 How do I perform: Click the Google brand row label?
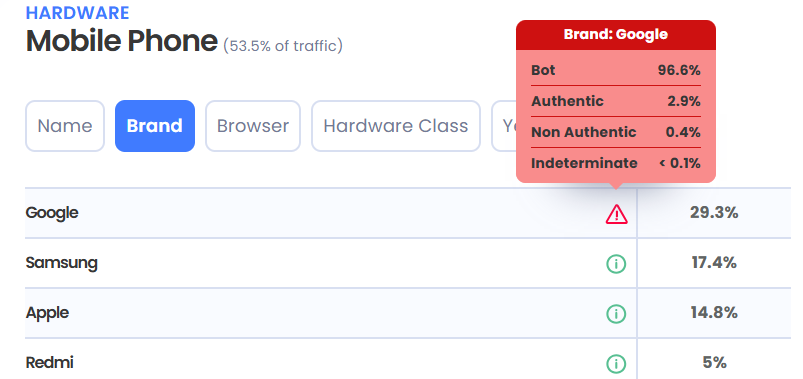click(52, 213)
